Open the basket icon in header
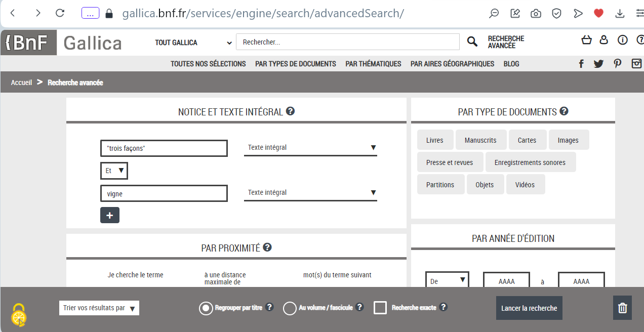Image resolution: width=644 pixels, height=332 pixels. [586, 40]
